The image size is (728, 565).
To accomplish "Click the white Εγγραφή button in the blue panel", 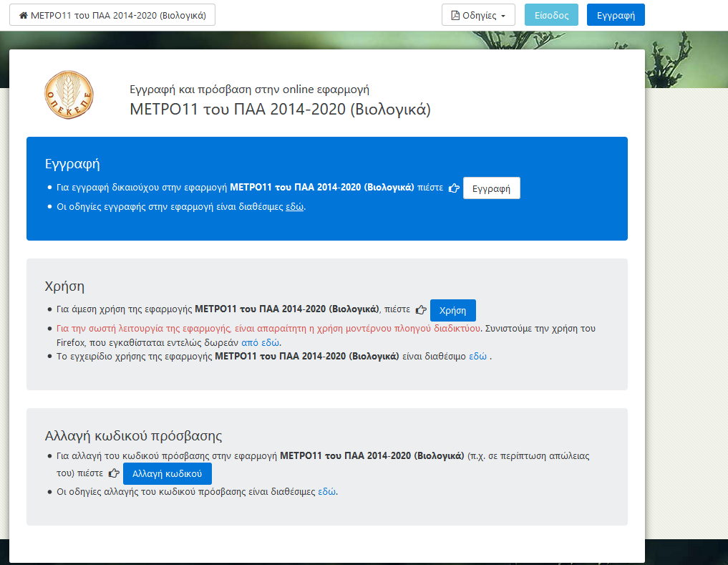I will pyautogui.click(x=491, y=188).
